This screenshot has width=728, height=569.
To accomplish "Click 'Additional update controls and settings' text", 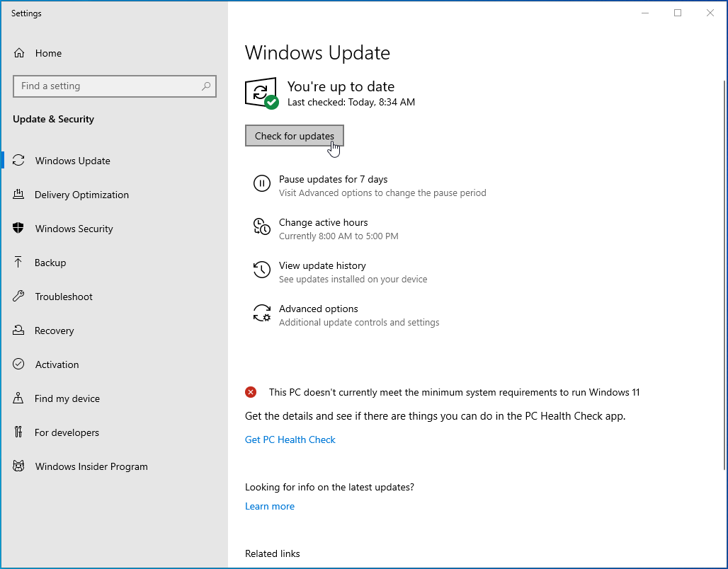I will coord(359,322).
